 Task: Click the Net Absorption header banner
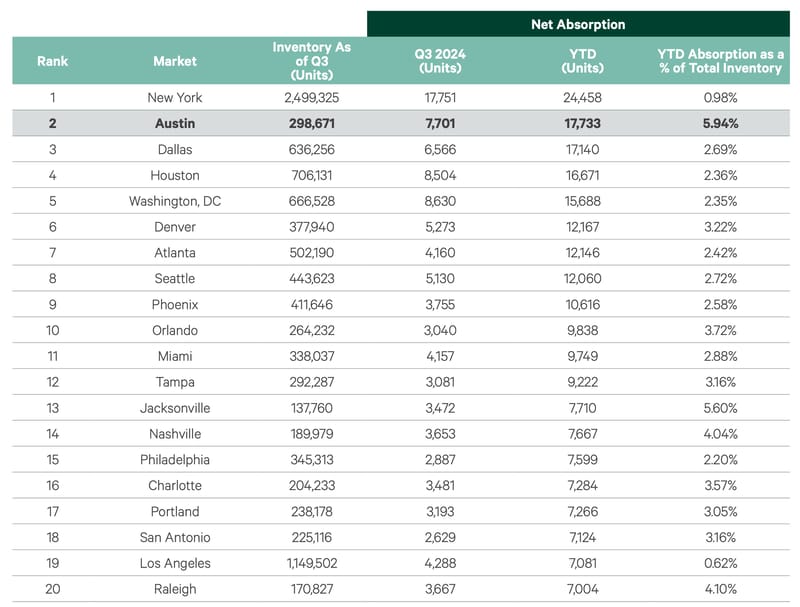(x=578, y=24)
